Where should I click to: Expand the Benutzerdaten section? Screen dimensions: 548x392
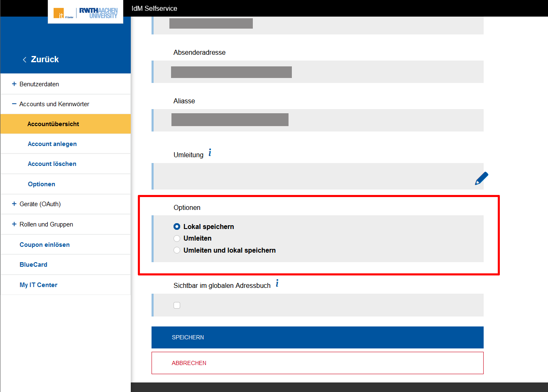(x=14, y=84)
